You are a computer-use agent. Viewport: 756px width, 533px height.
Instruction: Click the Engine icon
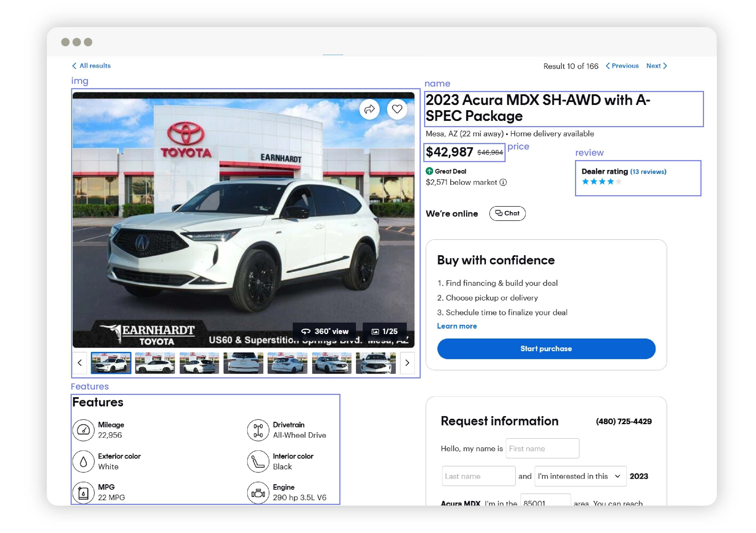point(258,492)
